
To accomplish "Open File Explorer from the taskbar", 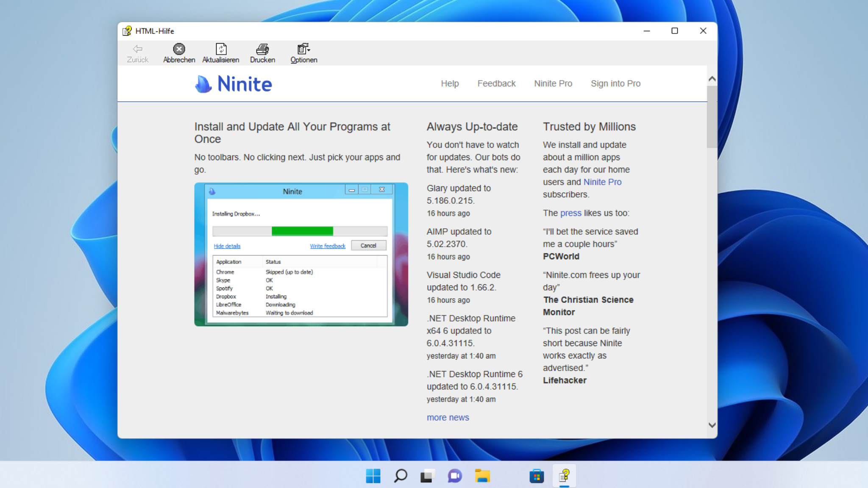I will pyautogui.click(x=482, y=476).
